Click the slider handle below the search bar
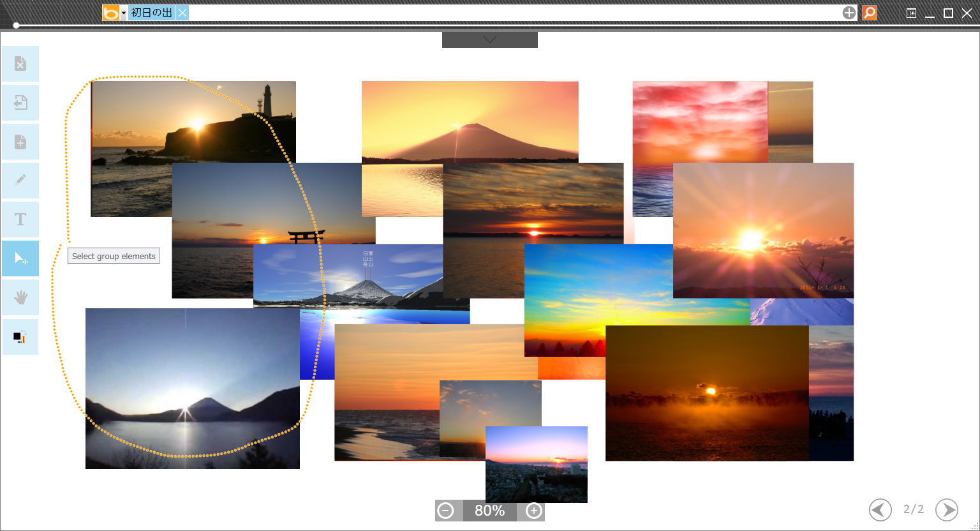Image resolution: width=980 pixels, height=531 pixels. point(16,26)
